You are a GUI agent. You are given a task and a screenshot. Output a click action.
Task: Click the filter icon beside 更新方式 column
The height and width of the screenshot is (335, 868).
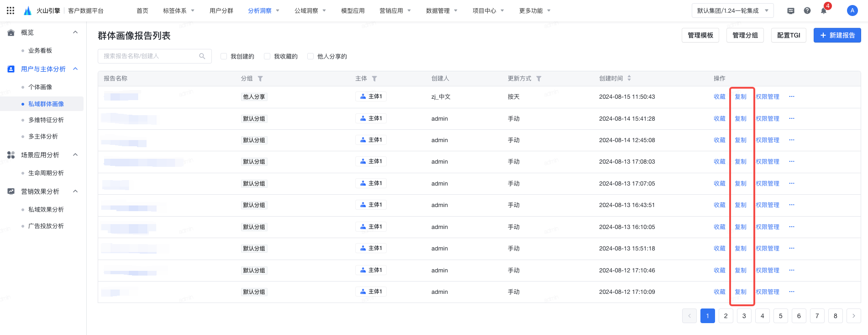pos(539,79)
